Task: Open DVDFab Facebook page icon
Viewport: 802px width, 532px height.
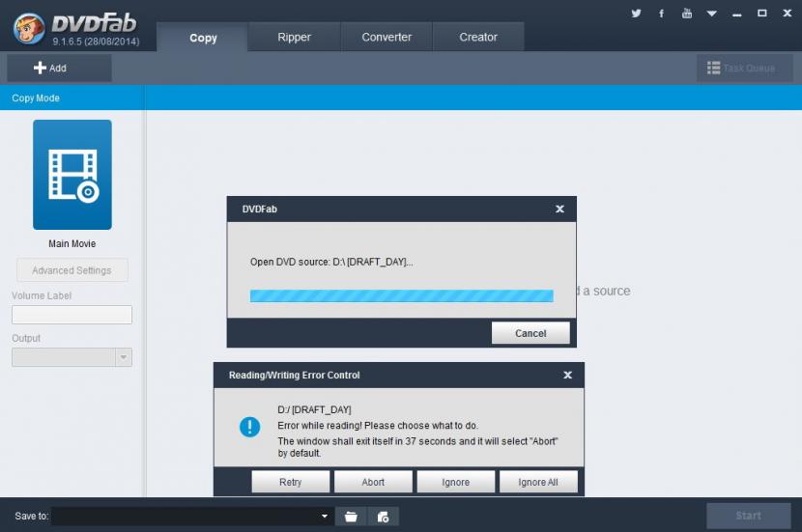Action: (661, 14)
